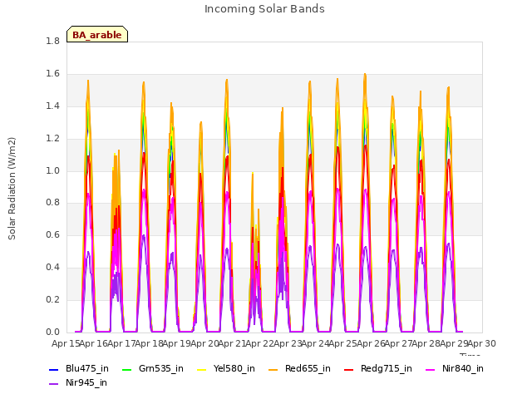532x399 pixels.
Task: Click the blue Blu475_in legend swatch
Action: (x=54, y=369)
